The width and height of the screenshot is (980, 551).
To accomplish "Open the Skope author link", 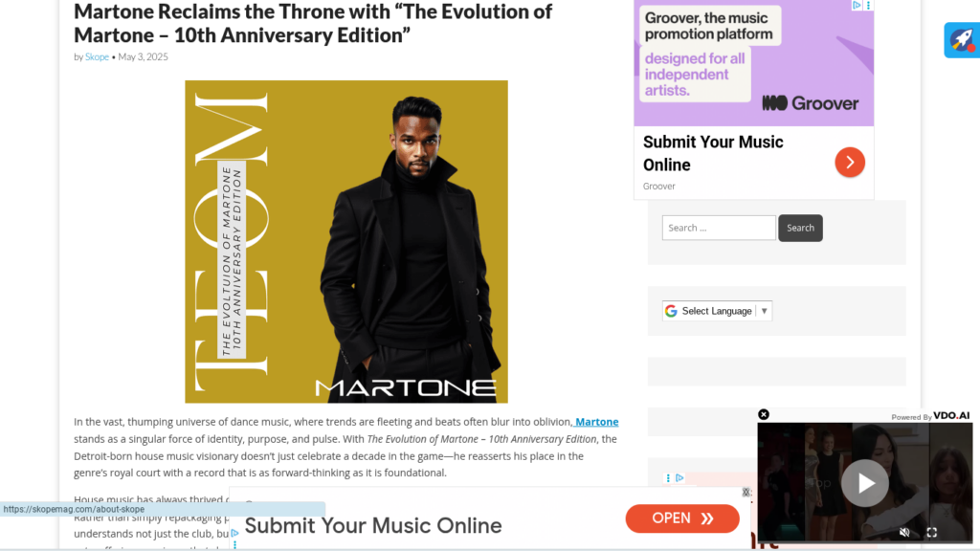I will (x=97, y=56).
